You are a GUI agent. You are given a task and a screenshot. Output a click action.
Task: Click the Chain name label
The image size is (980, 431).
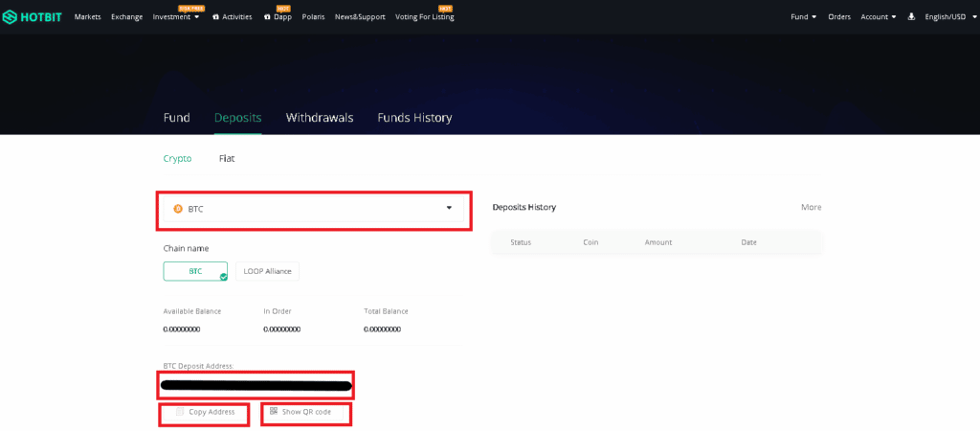(x=186, y=248)
